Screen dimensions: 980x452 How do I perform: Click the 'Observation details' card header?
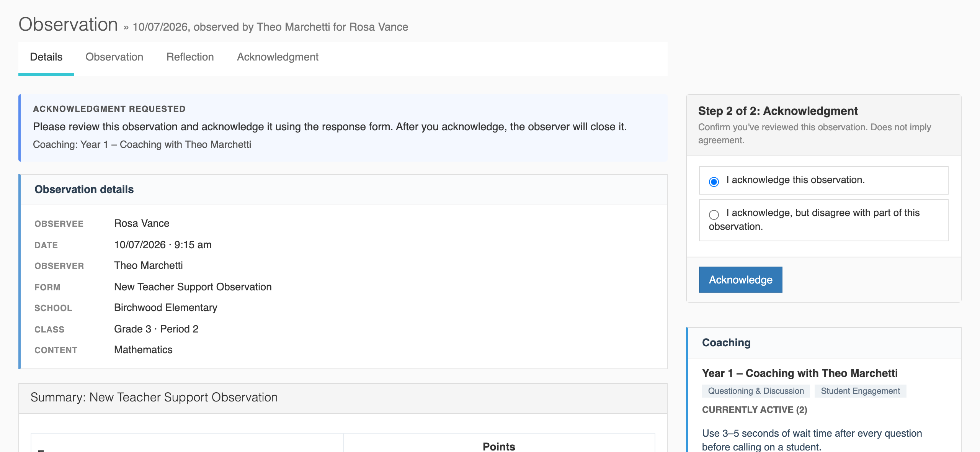tap(344, 190)
